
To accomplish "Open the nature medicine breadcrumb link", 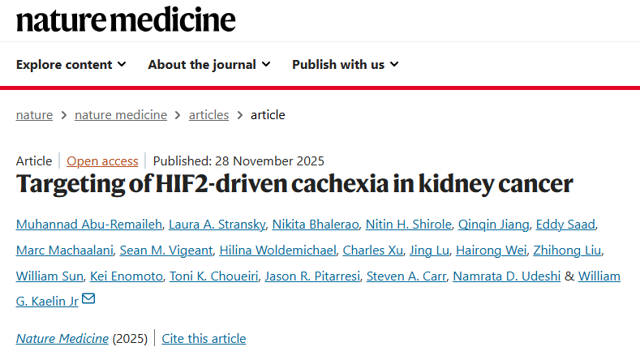I will tap(121, 114).
